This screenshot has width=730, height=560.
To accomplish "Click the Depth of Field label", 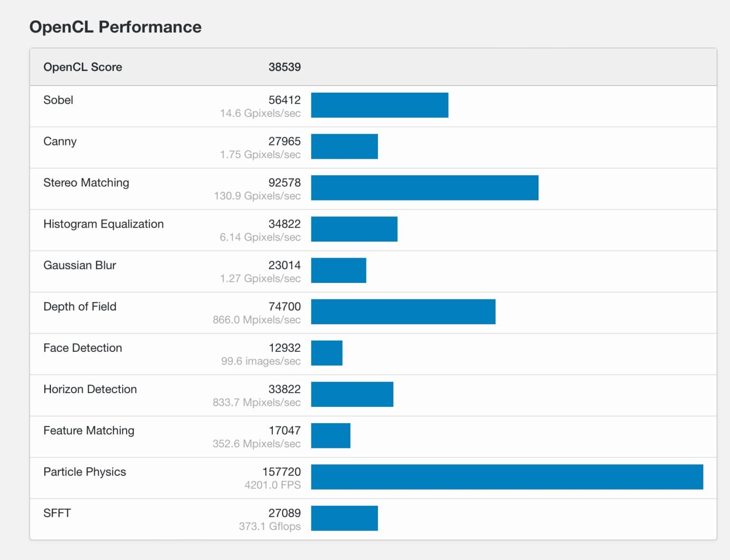I will coord(80,307).
